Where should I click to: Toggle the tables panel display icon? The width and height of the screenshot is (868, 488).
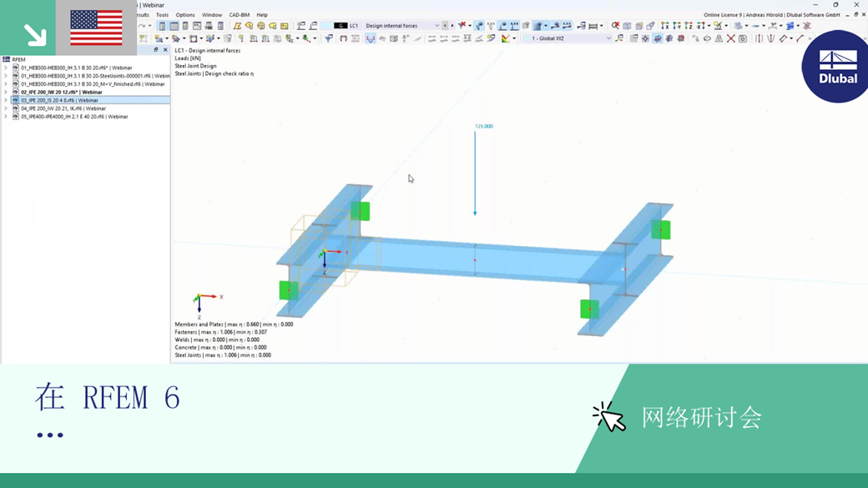174,26
